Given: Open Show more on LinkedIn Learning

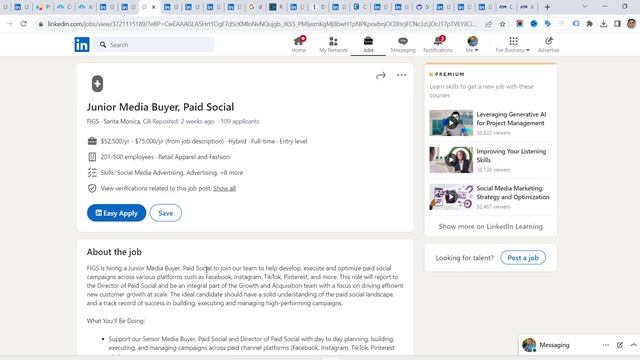Looking at the screenshot, I should click(491, 227).
